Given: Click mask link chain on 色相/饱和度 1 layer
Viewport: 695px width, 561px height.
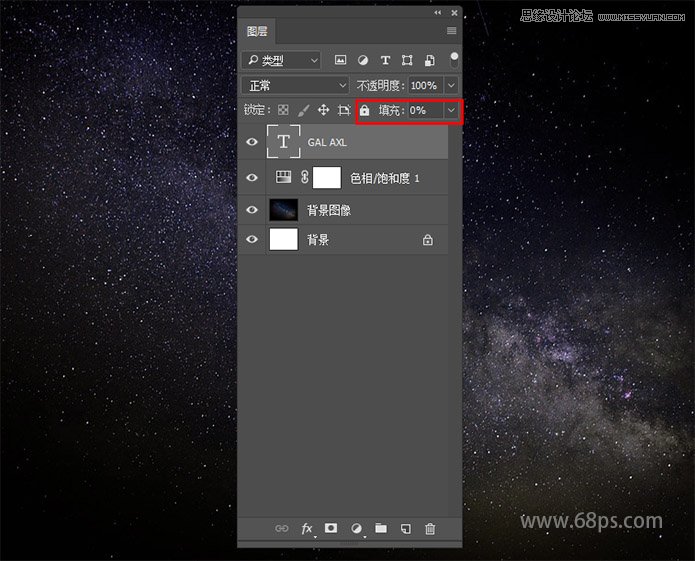Looking at the screenshot, I should click(x=305, y=177).
